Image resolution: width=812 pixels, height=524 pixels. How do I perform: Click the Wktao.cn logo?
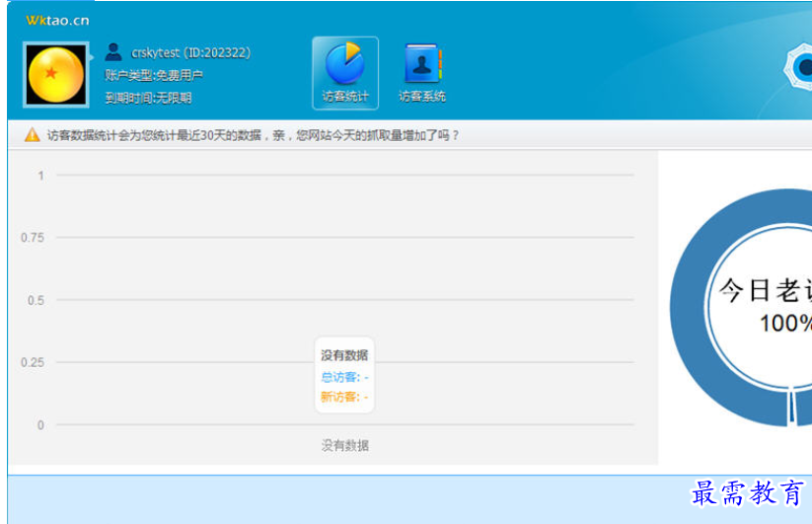57,20
